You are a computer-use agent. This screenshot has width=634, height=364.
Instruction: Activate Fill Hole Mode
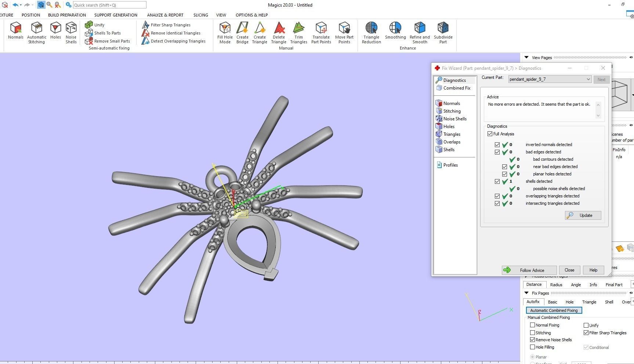225,33
